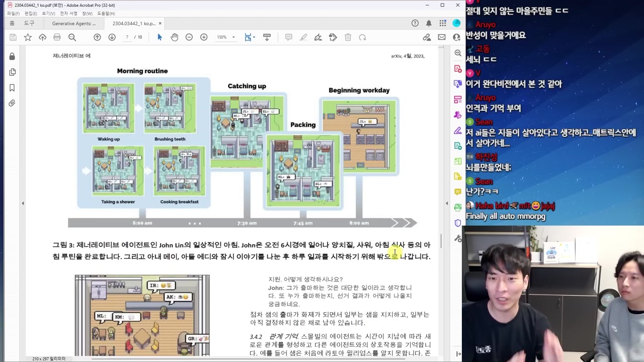Viewport: 644px width, 362px height.
Task: Click the '3.4.2 관계 기억' section heading
Action: [274, 337]
